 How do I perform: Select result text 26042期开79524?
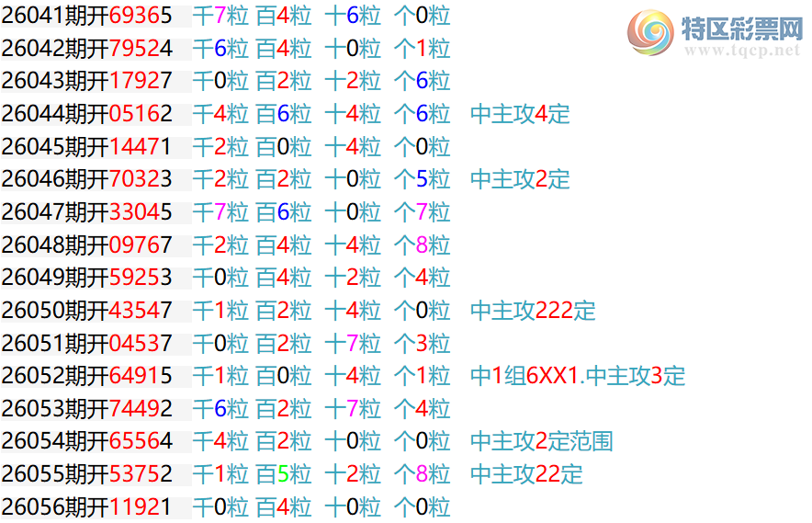click(86, 48)
